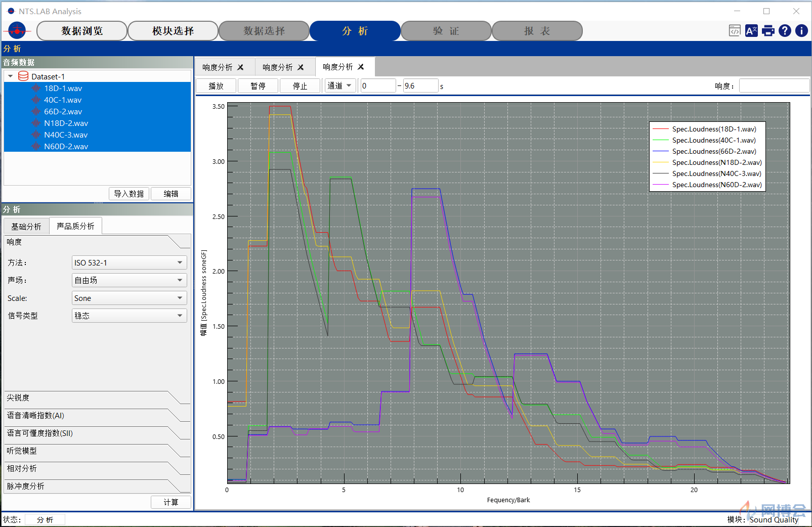Viewport: 812px width, 527px height.
Task: Click the end time field showing 9.6
Action: 420,85
